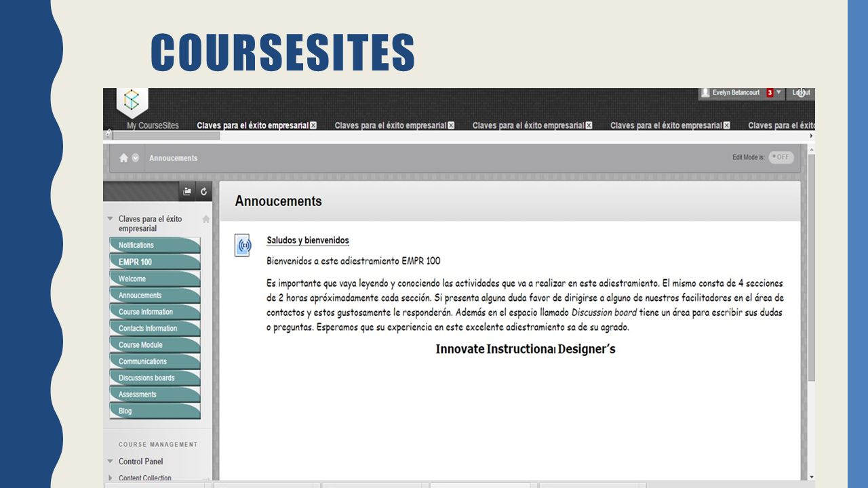This screenshot has height=488, width=868.
Task: Refresh the course menu with circular arrow icon
Action: (203, 192)
